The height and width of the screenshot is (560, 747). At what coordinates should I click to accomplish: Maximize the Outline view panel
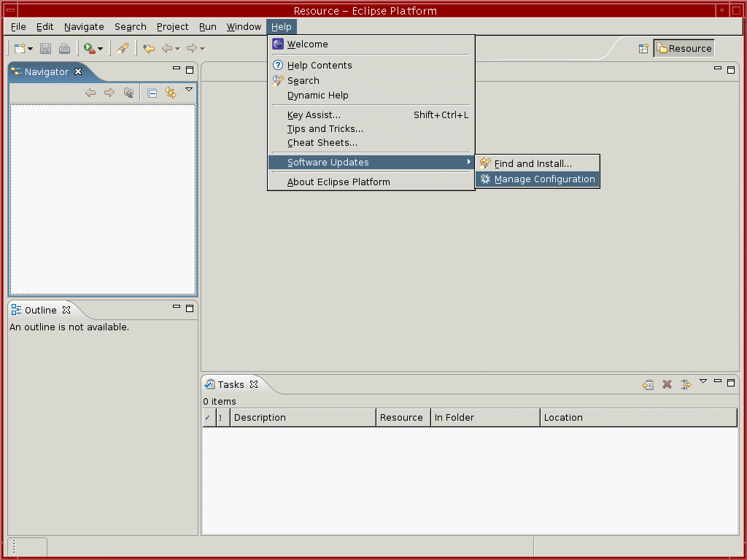pyautogui.click(x=190, y=308)
